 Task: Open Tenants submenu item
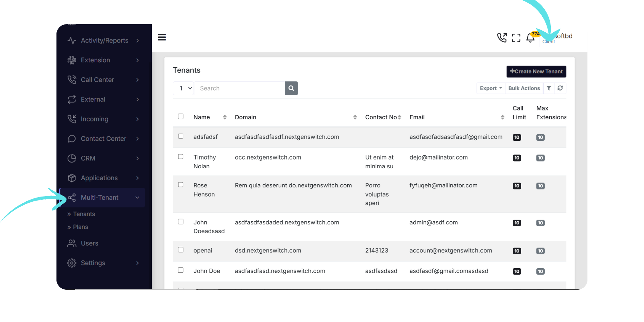click(x=84, y=214)
